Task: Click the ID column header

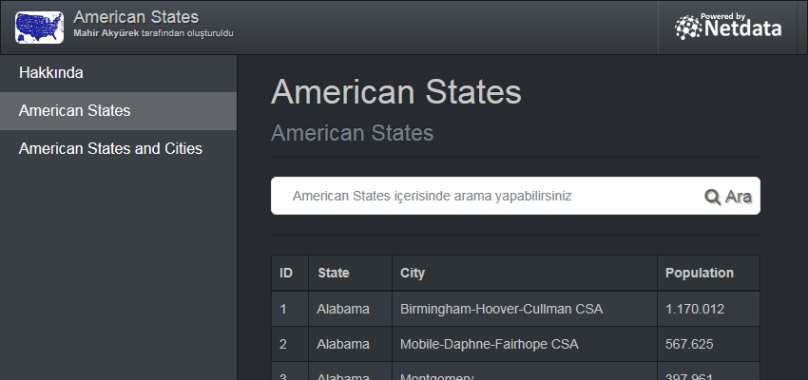Action: click(290, 273)
